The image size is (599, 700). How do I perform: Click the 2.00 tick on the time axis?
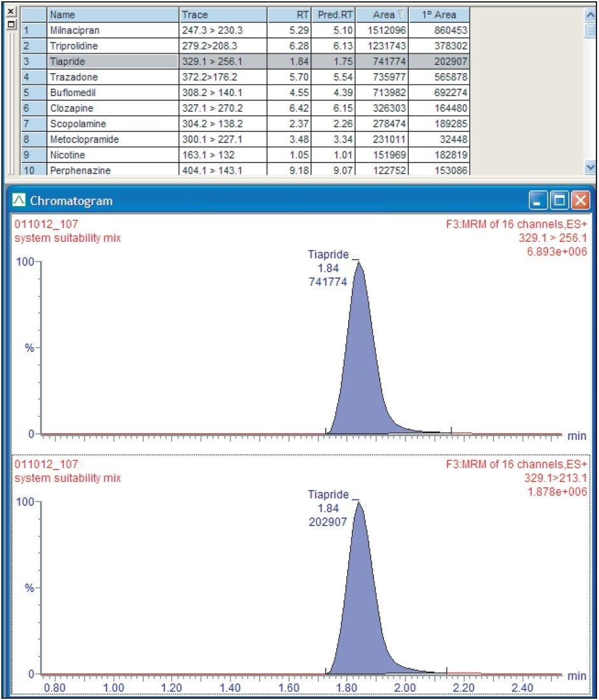(405, 687)
